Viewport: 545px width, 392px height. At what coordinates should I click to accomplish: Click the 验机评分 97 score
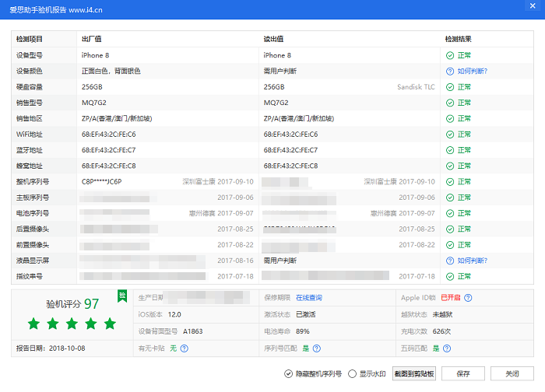(x=72, y=304)
